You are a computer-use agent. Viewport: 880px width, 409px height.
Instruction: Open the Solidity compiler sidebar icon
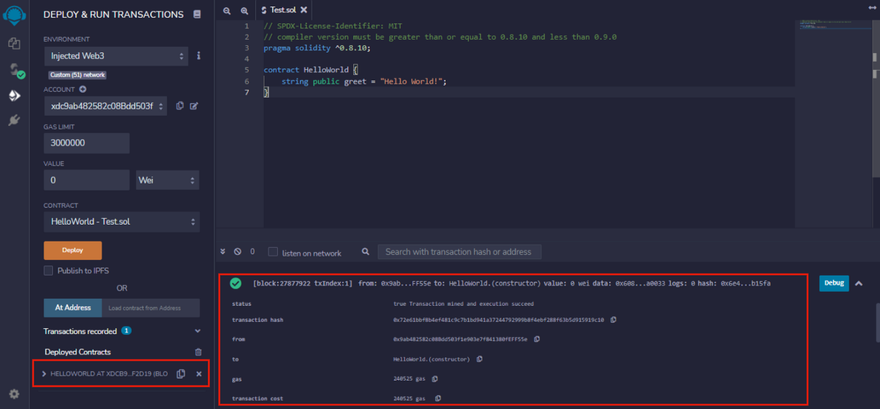click(14, 69)
